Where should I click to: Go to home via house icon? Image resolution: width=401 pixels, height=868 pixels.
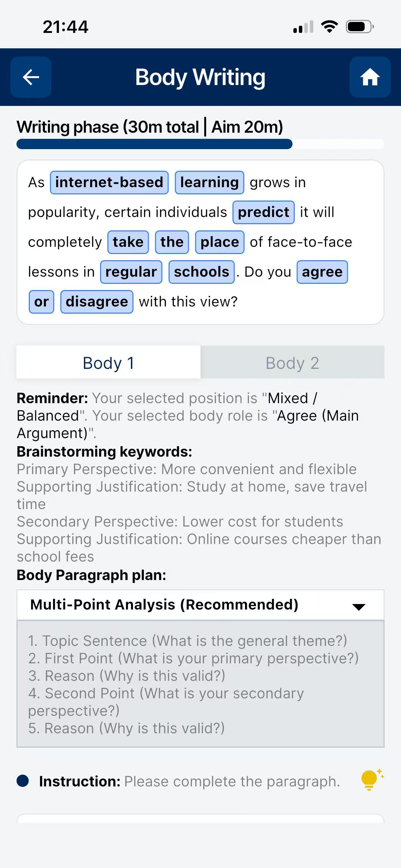370,77
